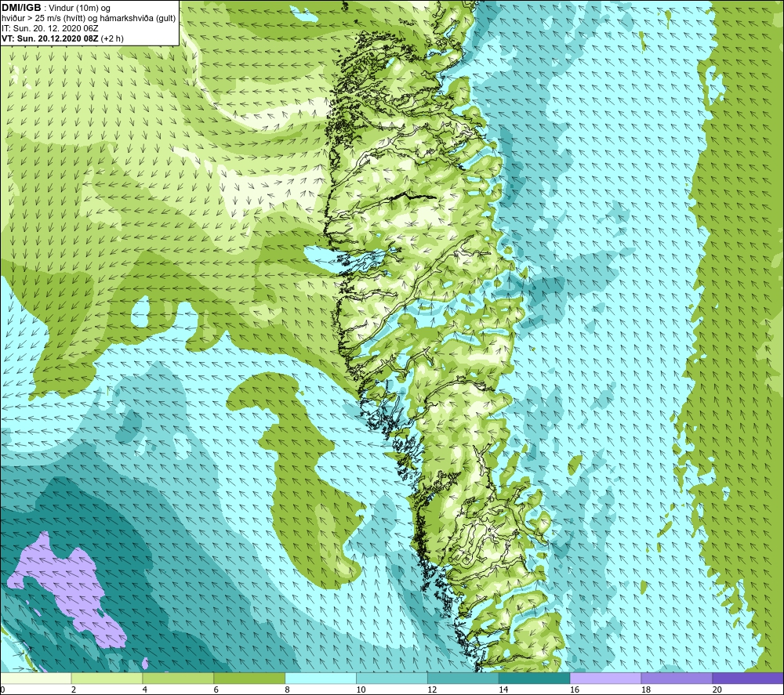Click the 'IT: Sun. 20. 12. 2020 06Z' line

click(50, 28)
